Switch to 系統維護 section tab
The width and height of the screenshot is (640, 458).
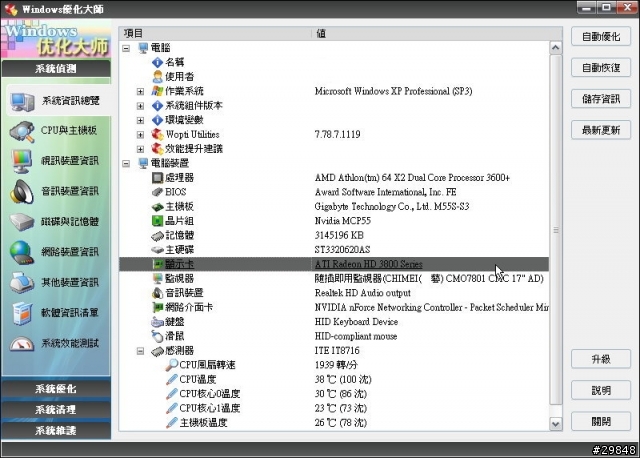click(x=56, y=430)
